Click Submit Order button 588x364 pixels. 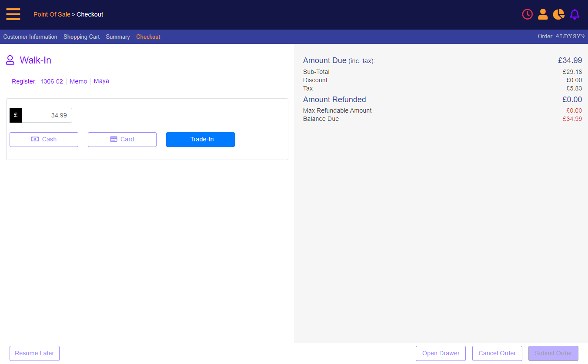(553, 354)
